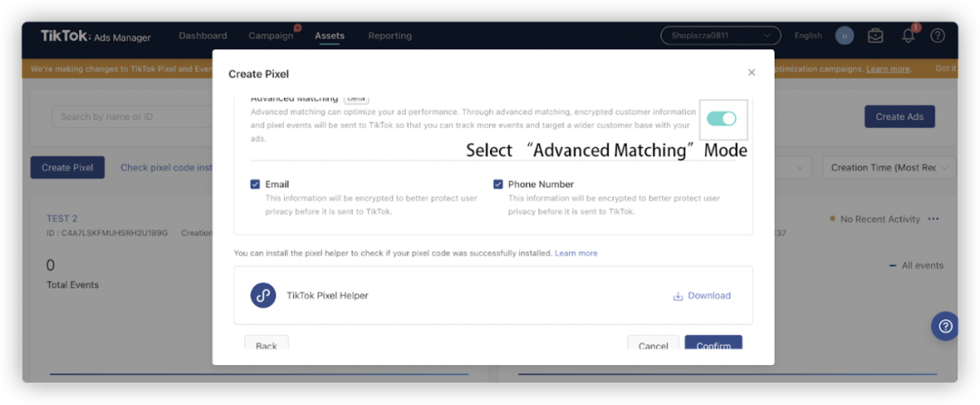This screenshot has width=980, height=405.
Task: Click the help question mark in header
Action: point(937,35)
